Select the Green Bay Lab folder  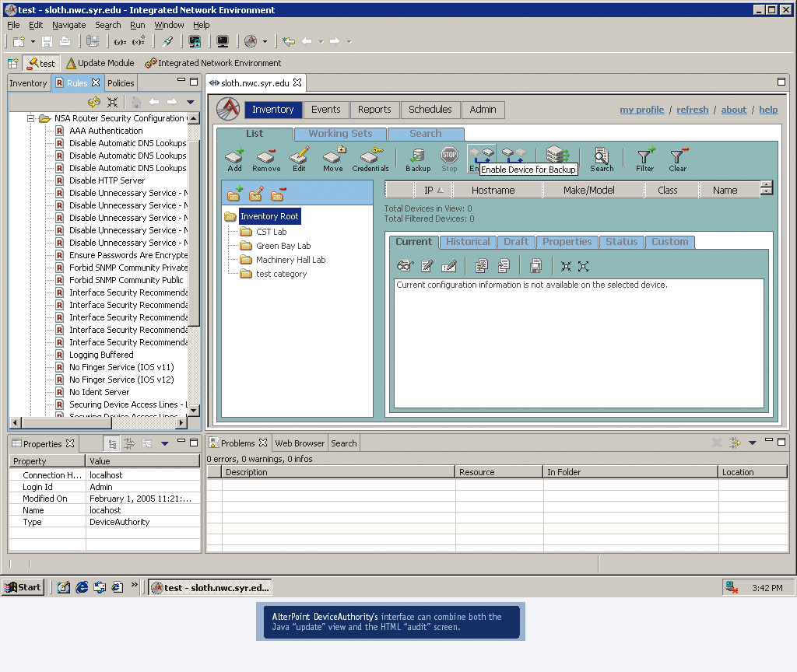(283, 246)
